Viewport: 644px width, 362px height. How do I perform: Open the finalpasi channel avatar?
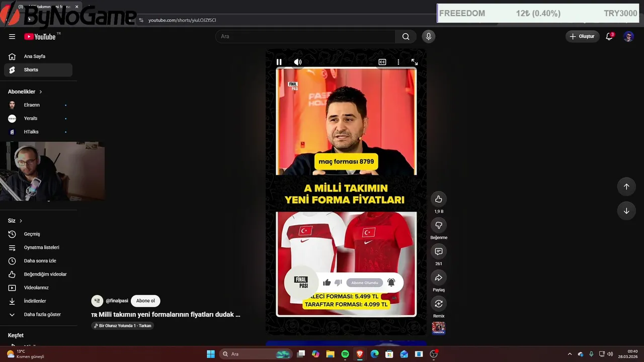coord(97,301)
